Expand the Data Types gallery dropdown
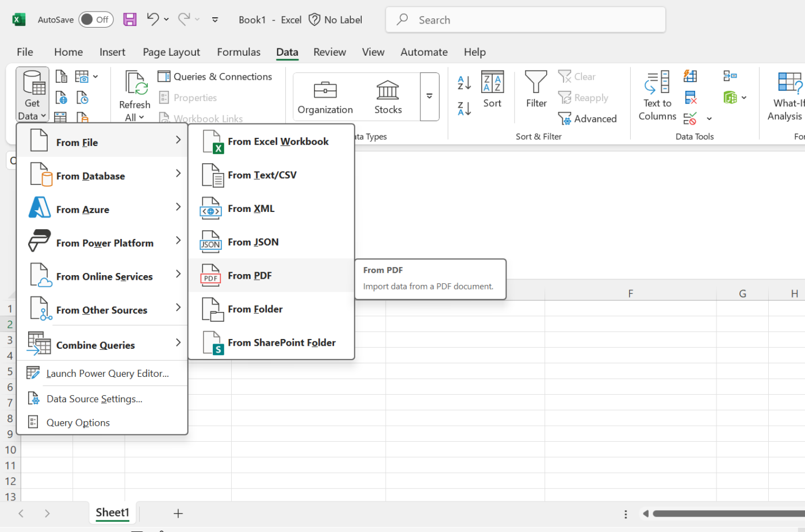This screenshot has width=805, height=532. coord(430,97)
